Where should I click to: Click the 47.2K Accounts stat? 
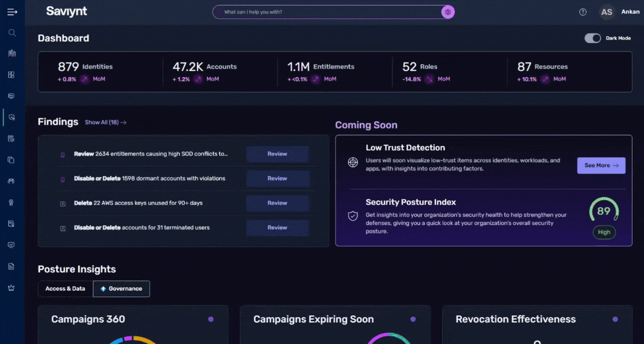click(x=204, y=67)
